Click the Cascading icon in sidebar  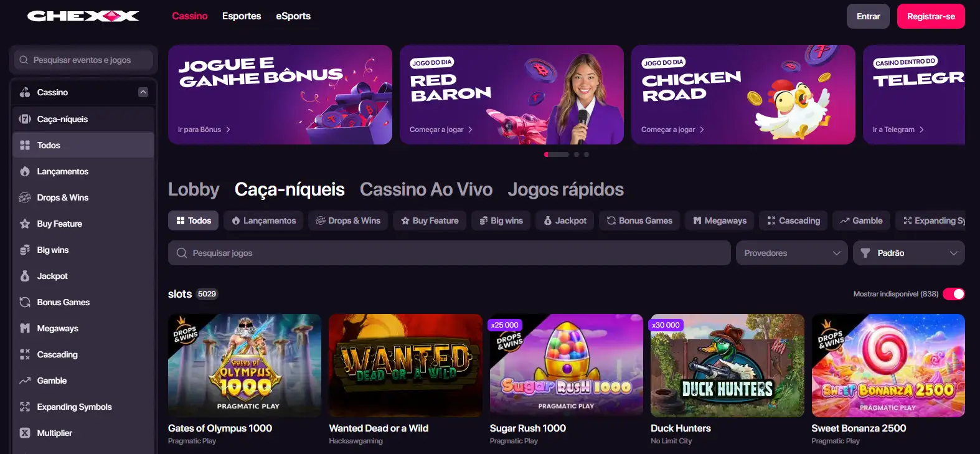[25, 354]
